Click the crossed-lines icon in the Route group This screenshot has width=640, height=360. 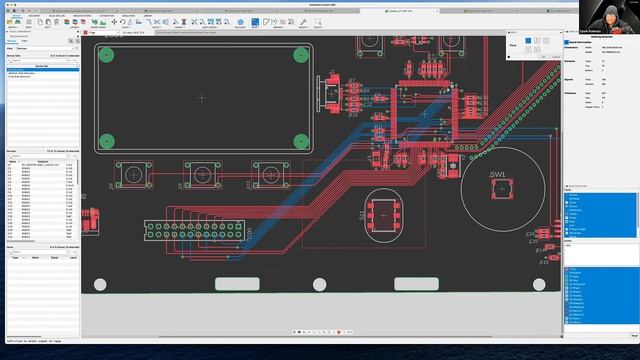point(157,22)
